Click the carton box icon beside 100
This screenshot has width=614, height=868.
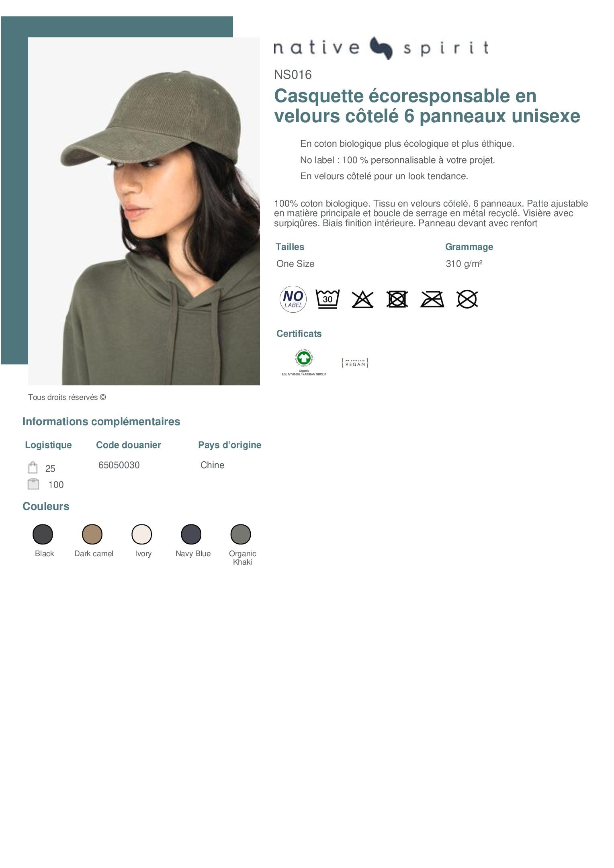coord(33,484)
